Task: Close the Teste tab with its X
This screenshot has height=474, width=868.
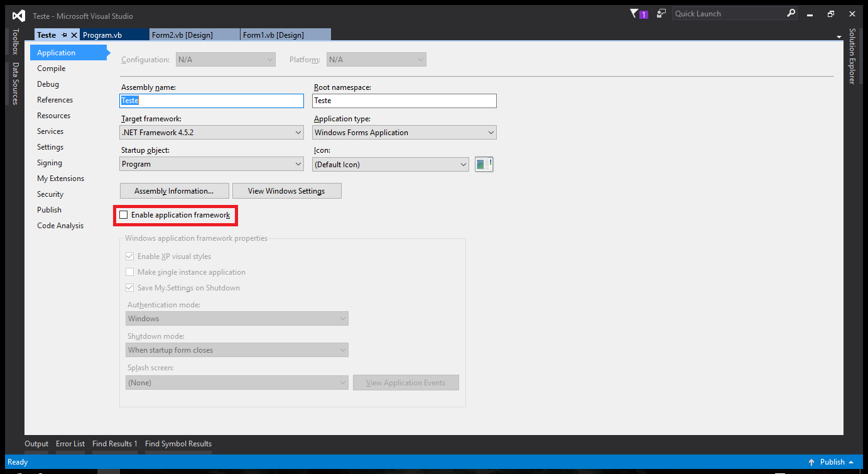Action: click(x=74, y=35)
